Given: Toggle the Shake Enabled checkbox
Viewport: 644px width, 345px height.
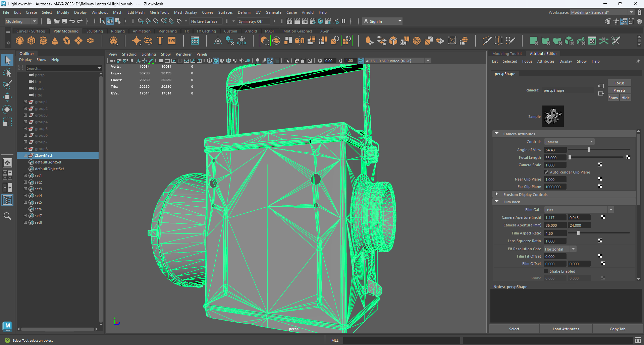Looking at the screenshot, I should 546,271.
